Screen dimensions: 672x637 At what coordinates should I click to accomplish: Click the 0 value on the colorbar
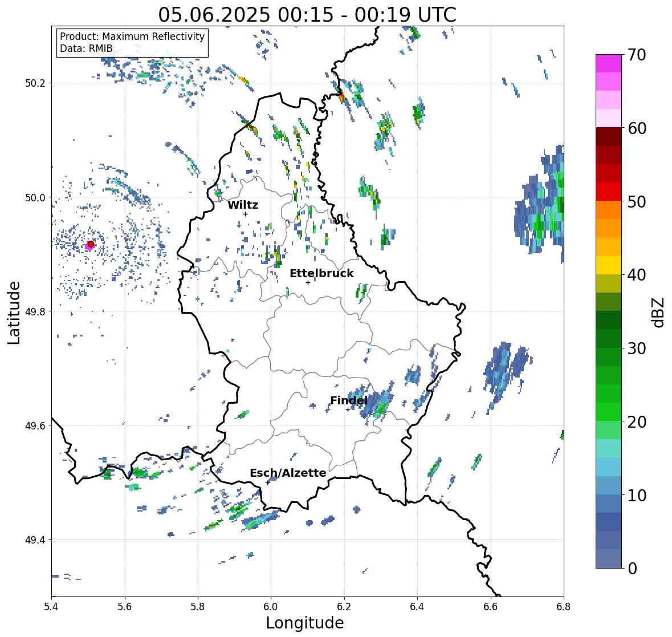632,569
